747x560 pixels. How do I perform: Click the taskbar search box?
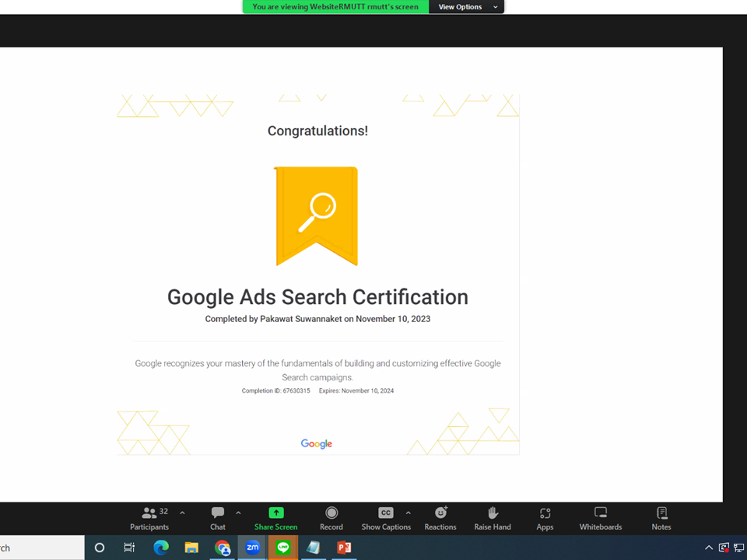click(42, 548)
